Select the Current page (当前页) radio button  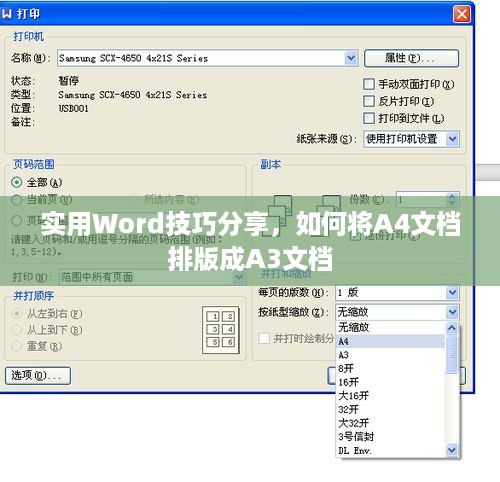coord(17,200)
